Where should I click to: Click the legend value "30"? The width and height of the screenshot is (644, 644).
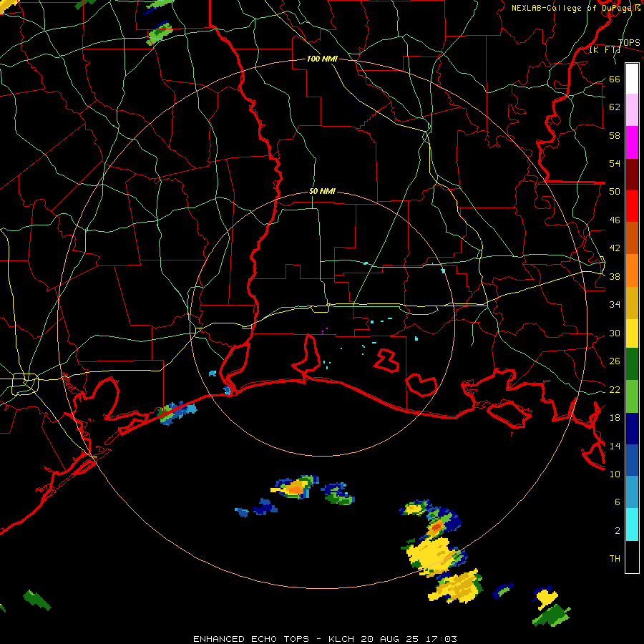point(615,333)
